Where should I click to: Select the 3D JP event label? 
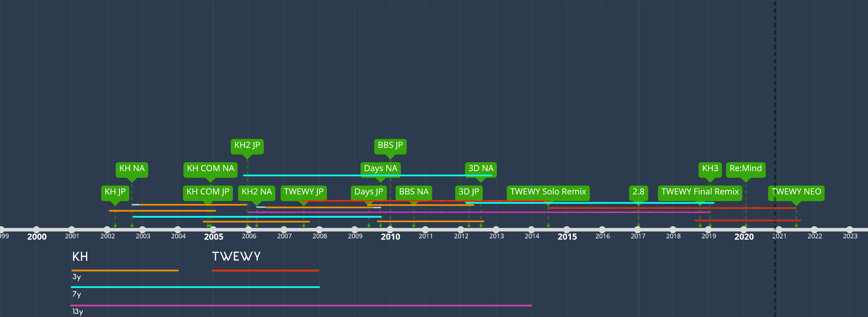click(469, 192)
